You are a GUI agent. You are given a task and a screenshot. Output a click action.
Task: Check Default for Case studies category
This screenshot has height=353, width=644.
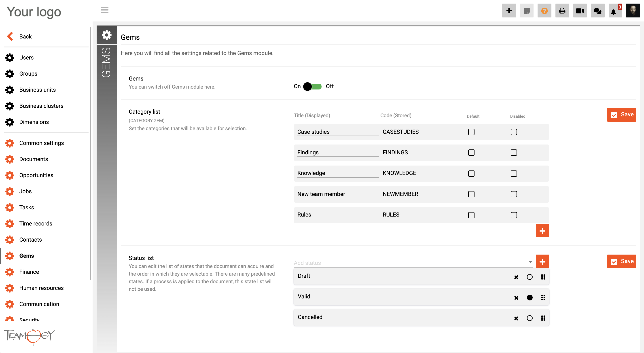point(471,132)
